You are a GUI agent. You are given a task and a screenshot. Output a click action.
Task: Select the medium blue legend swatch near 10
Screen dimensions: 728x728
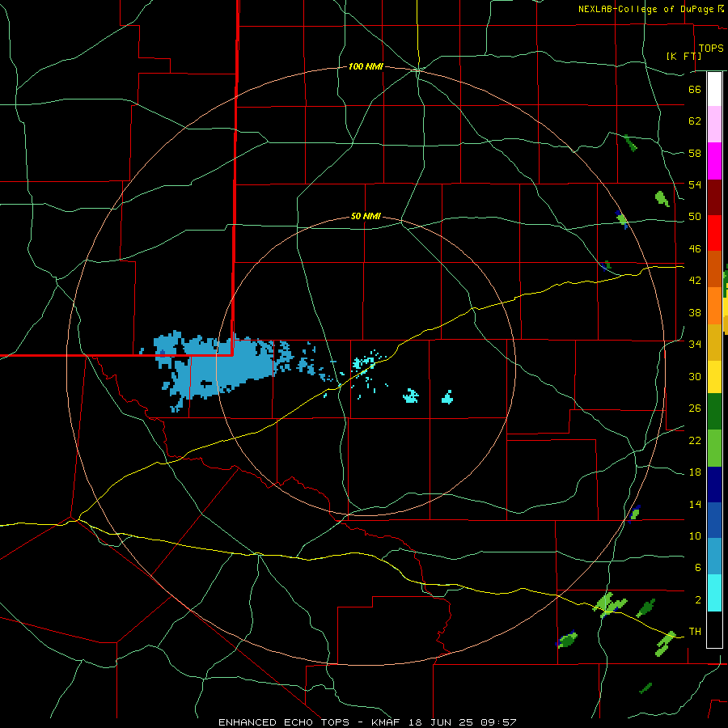(714, 520)
